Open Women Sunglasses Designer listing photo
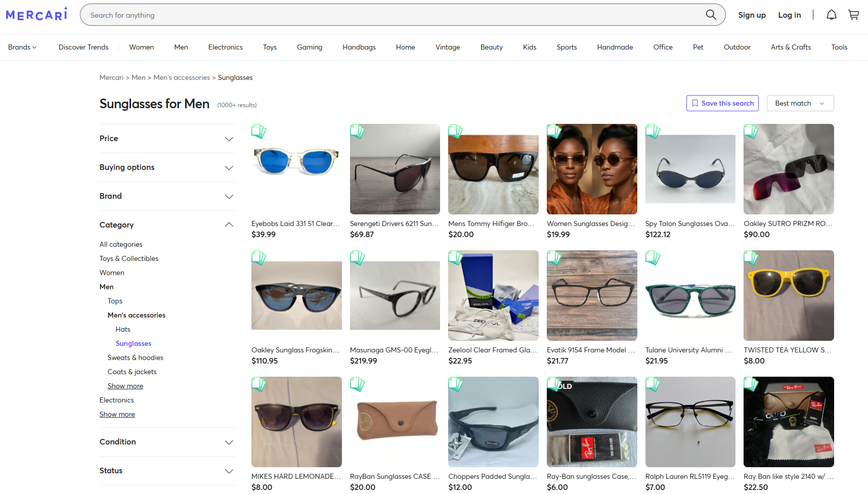 click(592, 169)
